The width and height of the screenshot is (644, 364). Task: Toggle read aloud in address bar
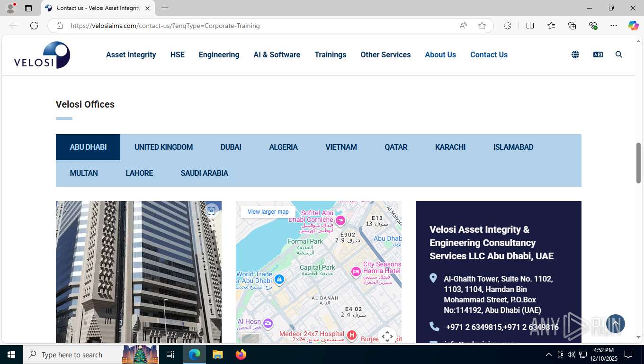463,26
